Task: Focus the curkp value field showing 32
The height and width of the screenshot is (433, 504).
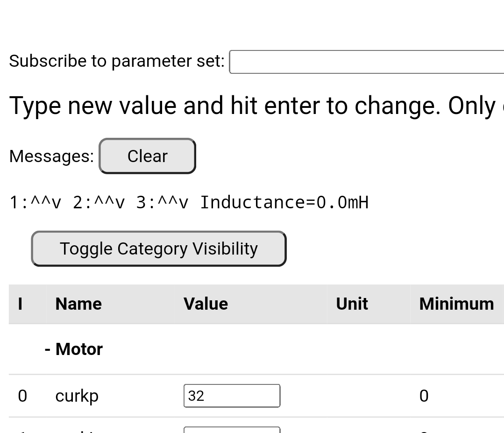Action: point(232,396)
